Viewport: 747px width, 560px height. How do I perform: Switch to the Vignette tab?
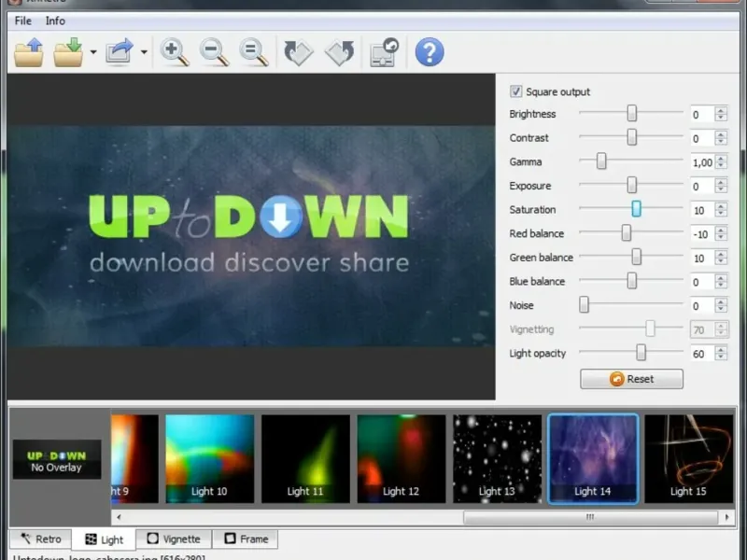174,539
